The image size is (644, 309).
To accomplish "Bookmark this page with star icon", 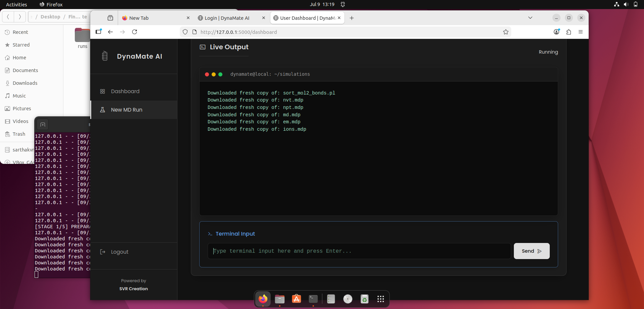I will [506, 32].
